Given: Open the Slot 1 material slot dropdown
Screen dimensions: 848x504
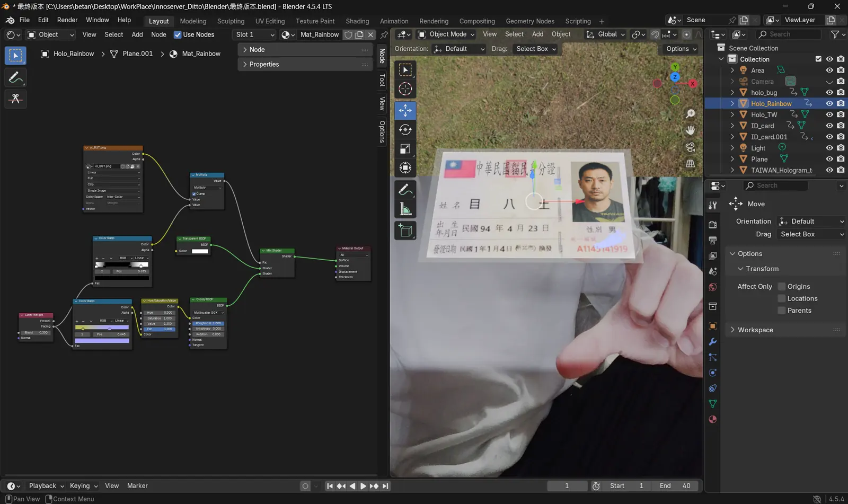Looking at the screenshot, I should point(255,34).
